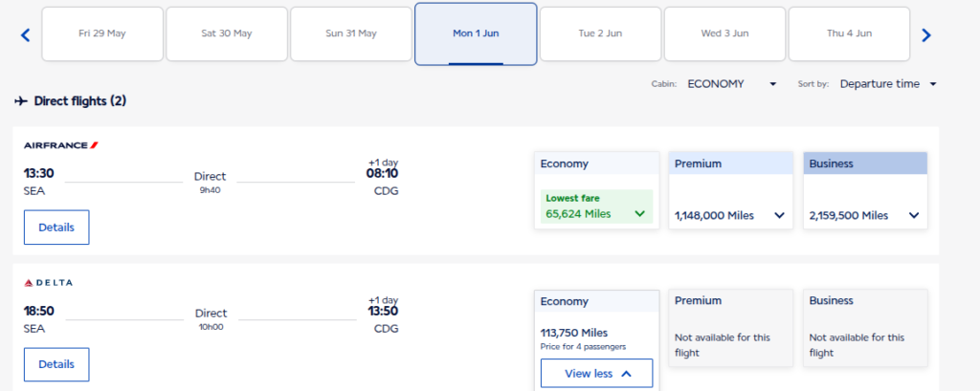Select the Tue 2 Jun date tab
980x391 pixels.
coord(600,33)
